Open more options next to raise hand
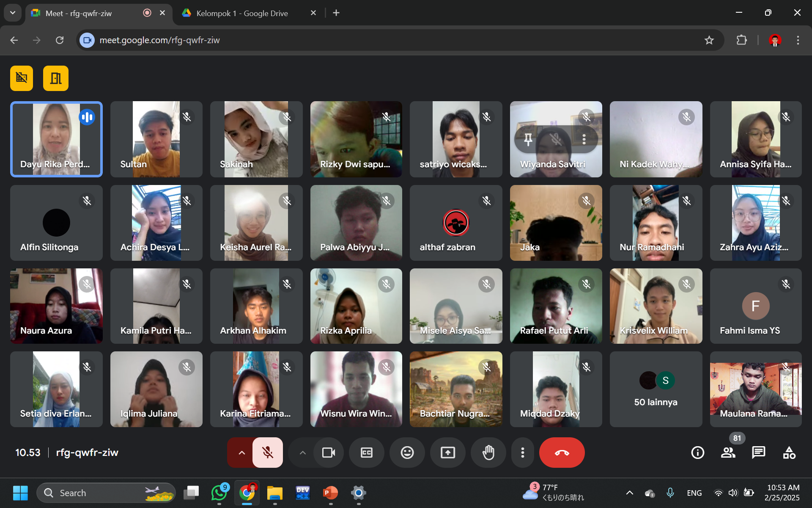The height and width of the screenshot is (508, 812). point(523,453)
